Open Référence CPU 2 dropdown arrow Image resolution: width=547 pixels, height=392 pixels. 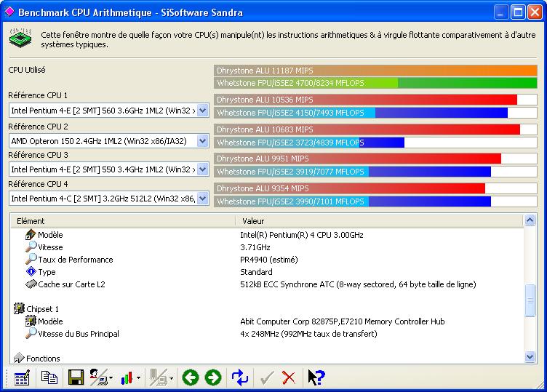pos(203,141)
